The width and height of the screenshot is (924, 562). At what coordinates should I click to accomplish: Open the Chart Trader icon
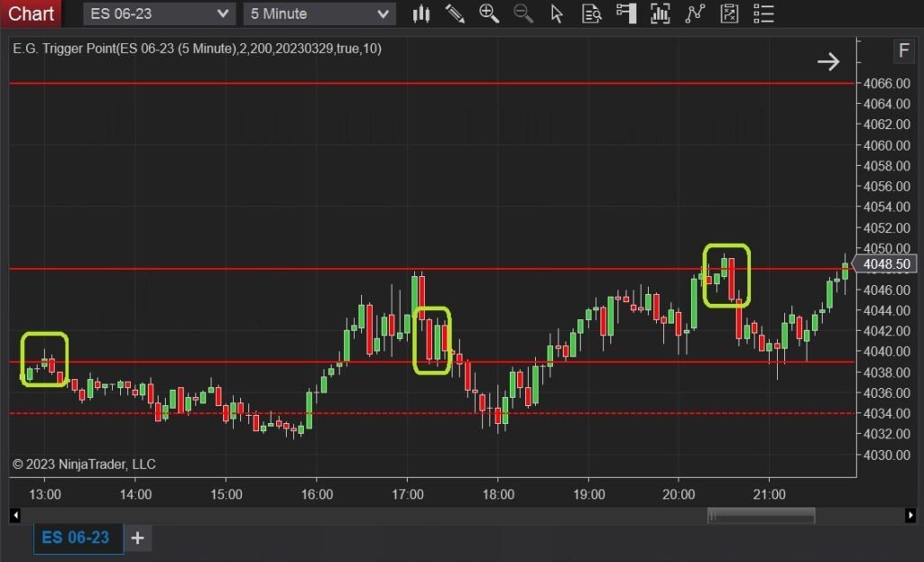[x=626, y=14]
